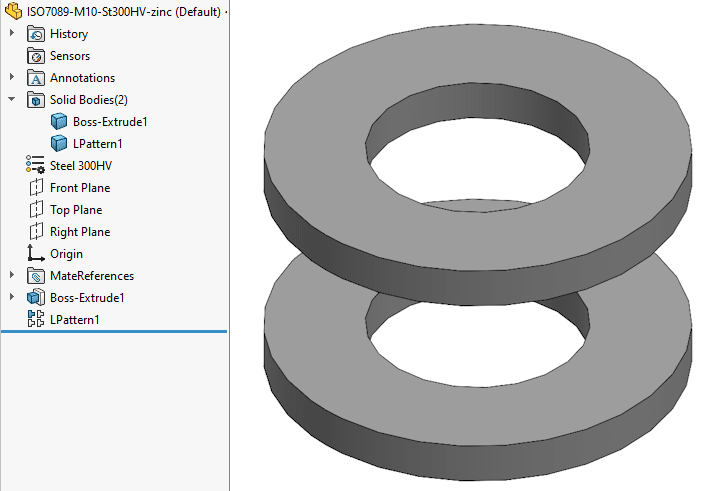Screen dimensions: 702x491
Task: Click the Origin icon in the tree
Action: point(36,254)
